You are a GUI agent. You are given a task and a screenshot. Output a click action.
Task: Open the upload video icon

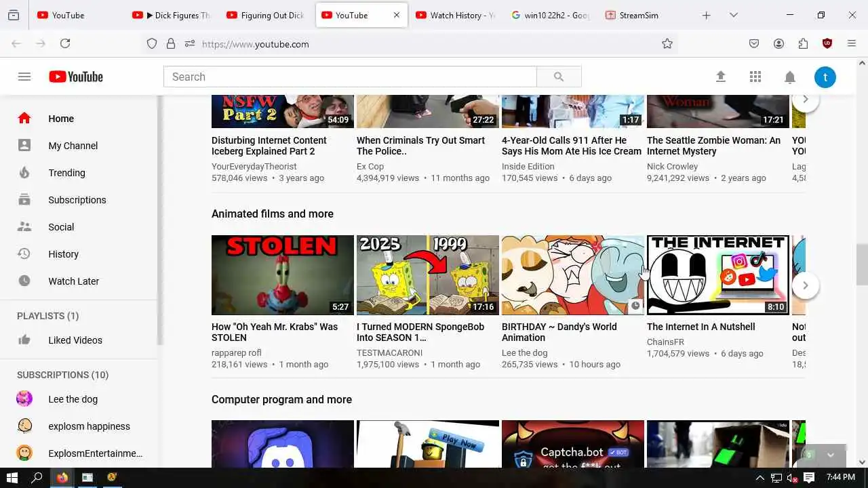[721, 77]
